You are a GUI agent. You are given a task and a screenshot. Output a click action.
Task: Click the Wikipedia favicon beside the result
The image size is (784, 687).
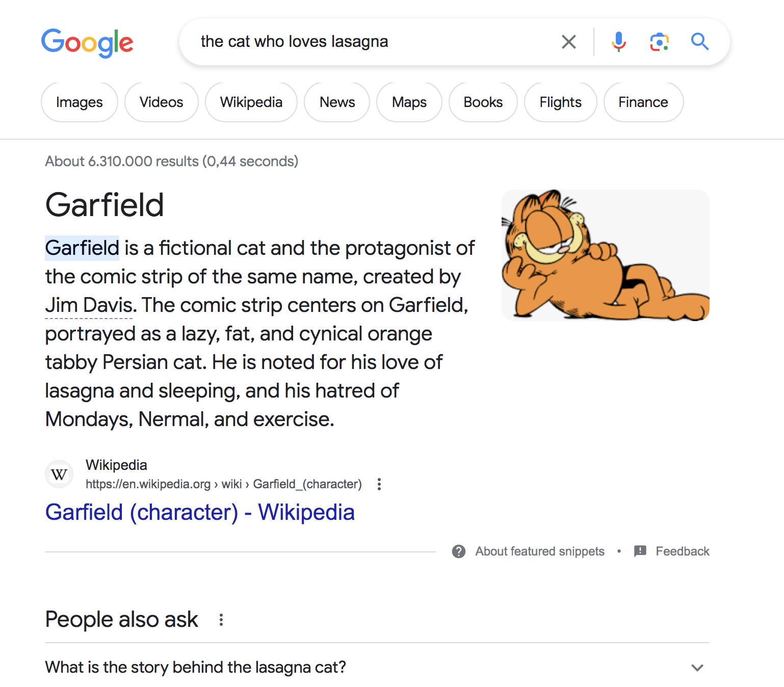click(x=59, y=474)
